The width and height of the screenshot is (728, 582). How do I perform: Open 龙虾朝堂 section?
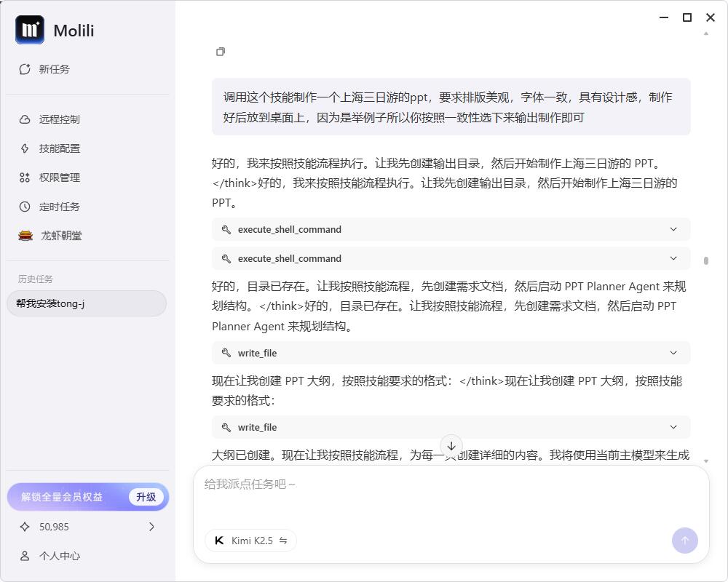(x=60, y=236)
